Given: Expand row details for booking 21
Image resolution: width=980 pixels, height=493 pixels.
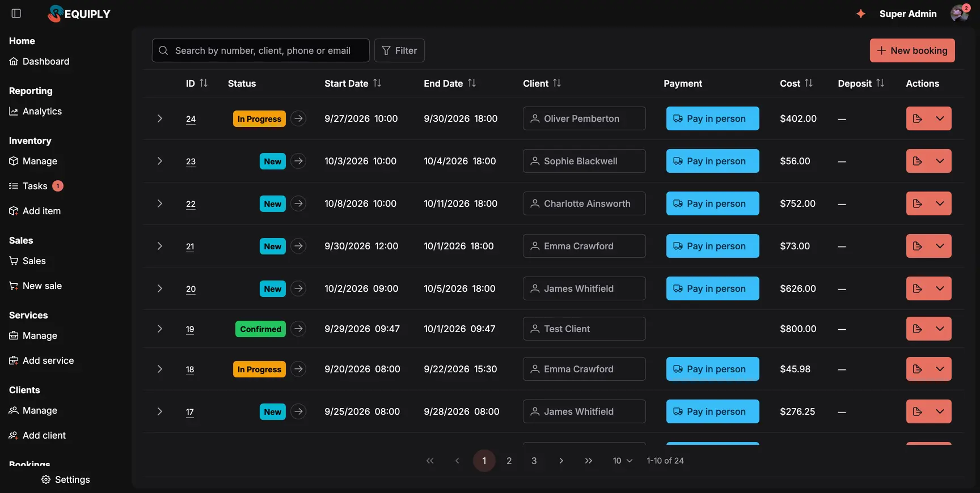Looking at the screenshot, I should pyautogui.click(x=160, y=246).
